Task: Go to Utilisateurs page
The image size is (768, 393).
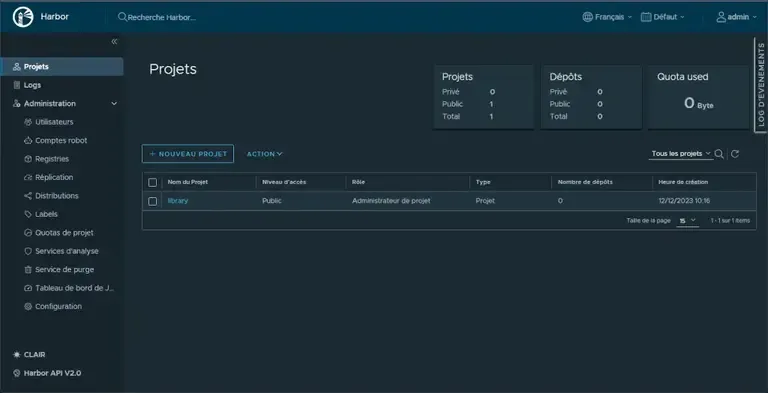Action: click(x=54, y=122)
